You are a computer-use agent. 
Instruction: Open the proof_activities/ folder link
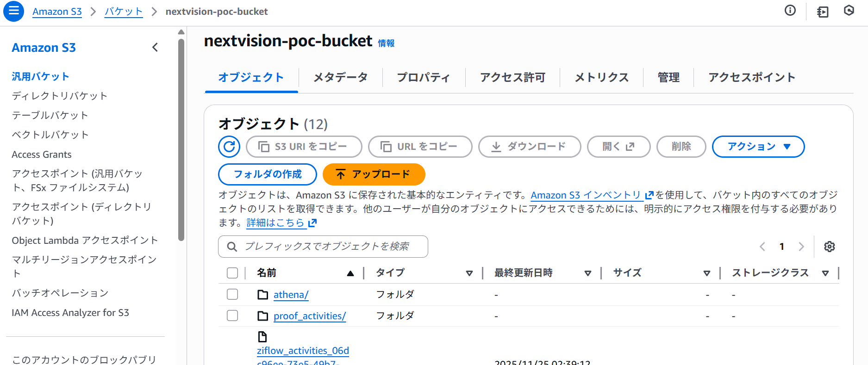(309, 316)
